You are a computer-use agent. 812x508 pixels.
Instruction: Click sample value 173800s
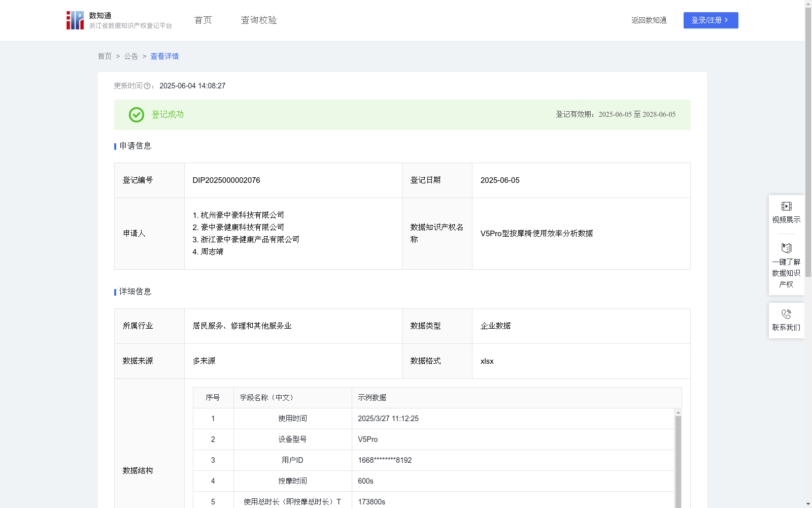pyautogui.click(x=371, y=502)
